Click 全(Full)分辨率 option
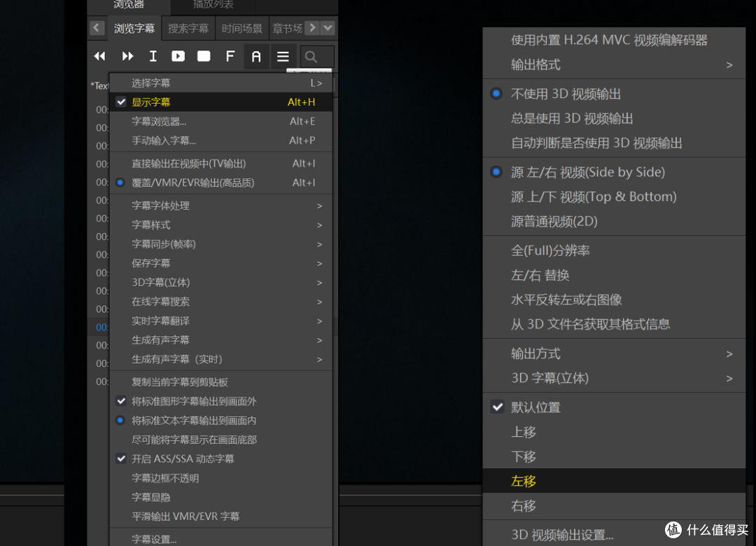 (x=615, y=251)
